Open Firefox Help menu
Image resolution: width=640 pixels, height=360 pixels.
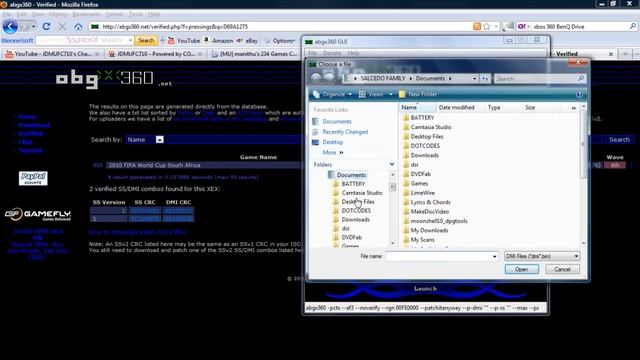pos(154,14)
